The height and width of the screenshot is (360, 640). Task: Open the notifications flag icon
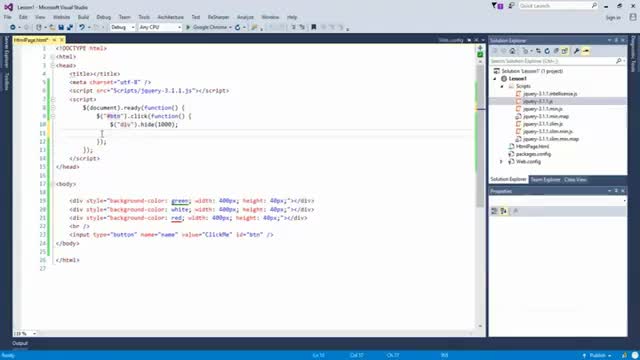(x=498, y=6)
